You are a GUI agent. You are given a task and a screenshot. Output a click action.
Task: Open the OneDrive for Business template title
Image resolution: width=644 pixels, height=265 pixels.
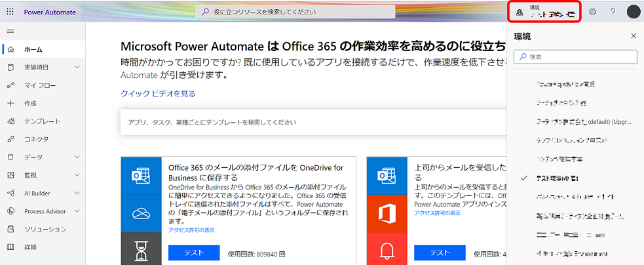coord(256,173)
